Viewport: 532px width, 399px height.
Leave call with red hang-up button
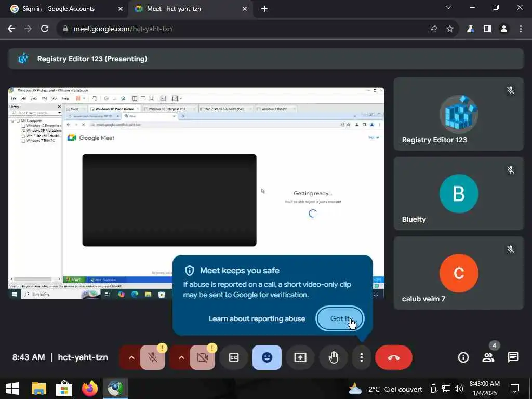pos(394,357)
